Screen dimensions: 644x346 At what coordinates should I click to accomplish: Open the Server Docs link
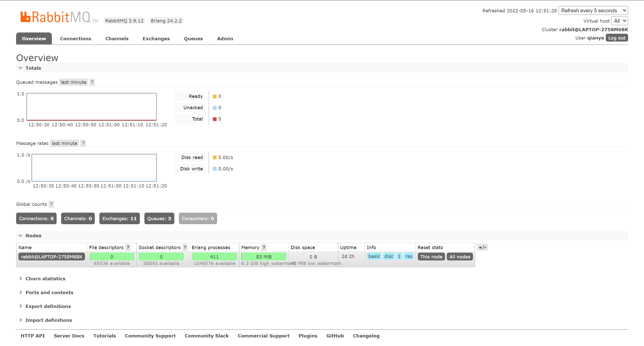tap(69, 336)
